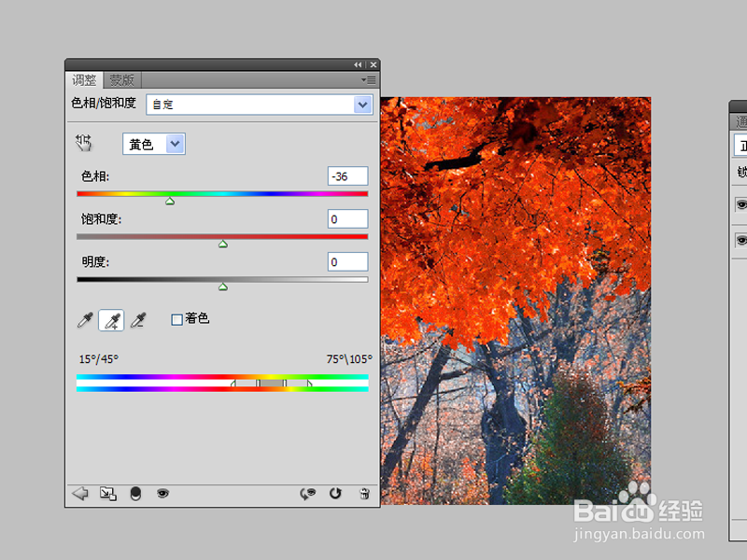Select the on-image targeted adjustment hand tool
Screen dimensions: 747x560
pos(83,143)
